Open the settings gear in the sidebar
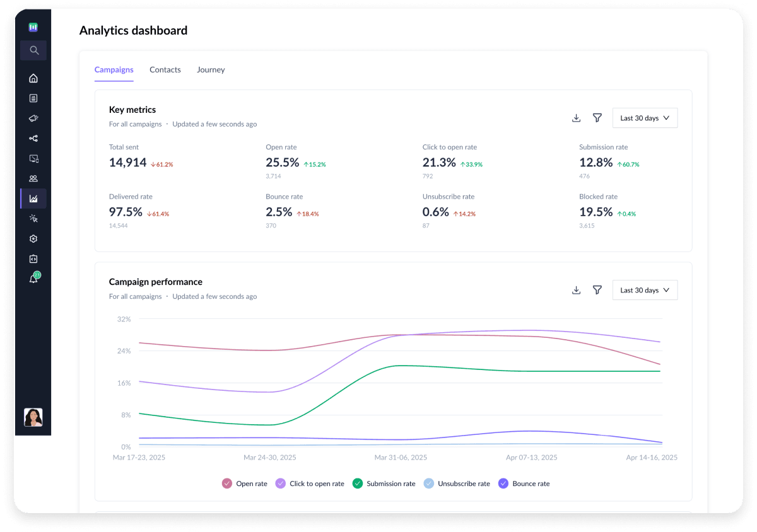 [33, 238]
